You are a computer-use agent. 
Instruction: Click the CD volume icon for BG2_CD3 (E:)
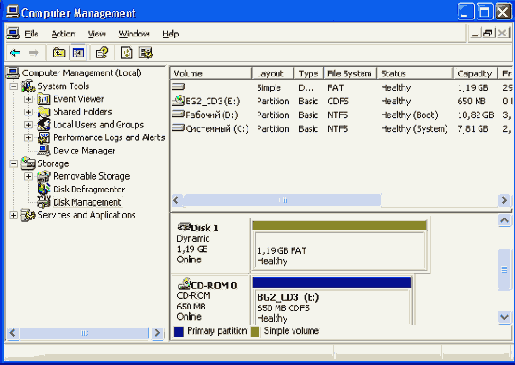[x=179, y=100]
